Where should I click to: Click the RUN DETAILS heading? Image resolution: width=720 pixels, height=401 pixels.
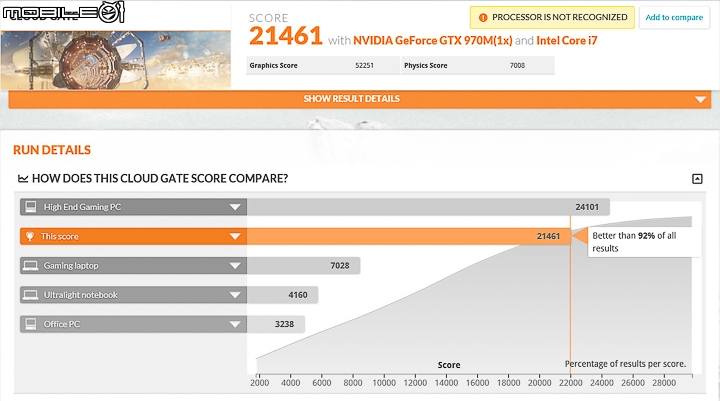52,150
